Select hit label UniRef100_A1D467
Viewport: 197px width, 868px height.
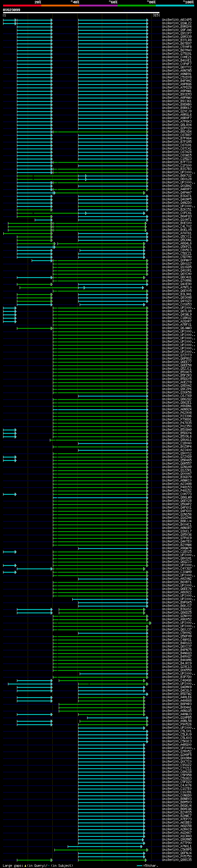pos(177,833)
